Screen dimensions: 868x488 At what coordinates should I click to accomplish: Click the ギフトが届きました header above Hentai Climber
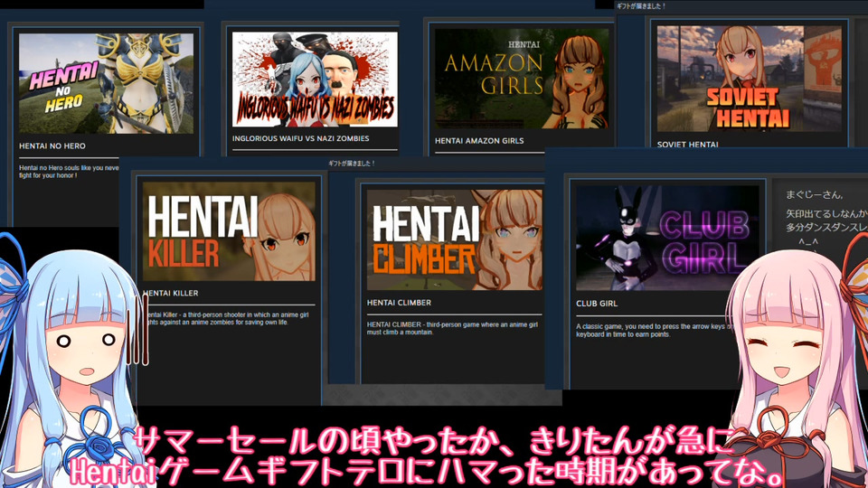(x=352, y=164)
